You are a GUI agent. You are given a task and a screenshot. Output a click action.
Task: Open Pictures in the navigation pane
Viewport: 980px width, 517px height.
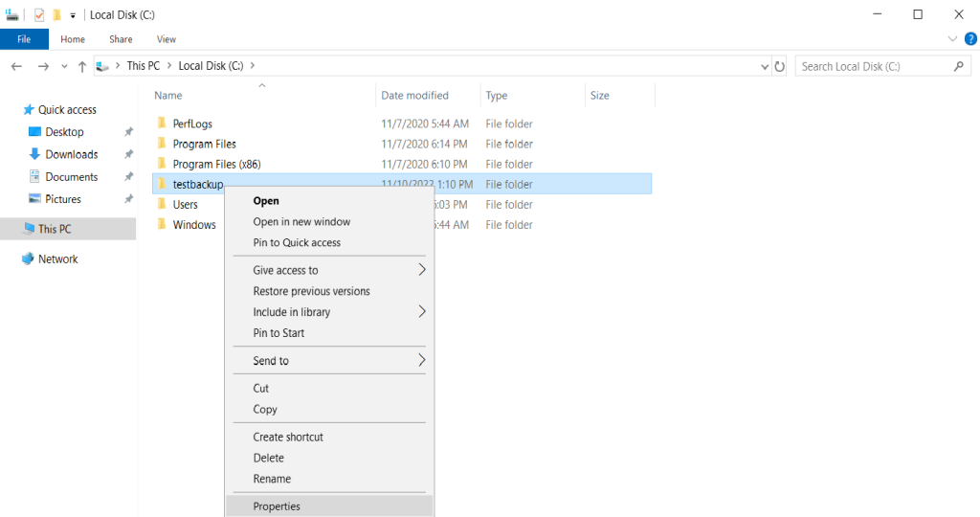coord(63,199)
